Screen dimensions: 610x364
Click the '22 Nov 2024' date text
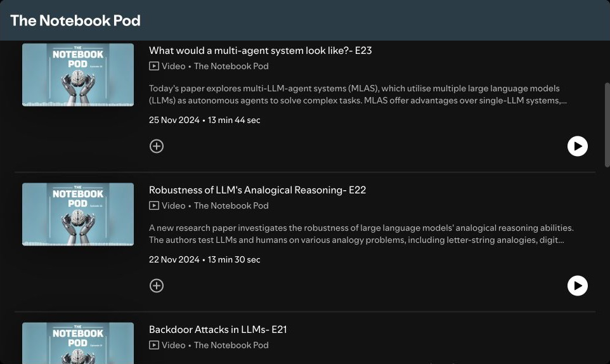coord(174,260)
